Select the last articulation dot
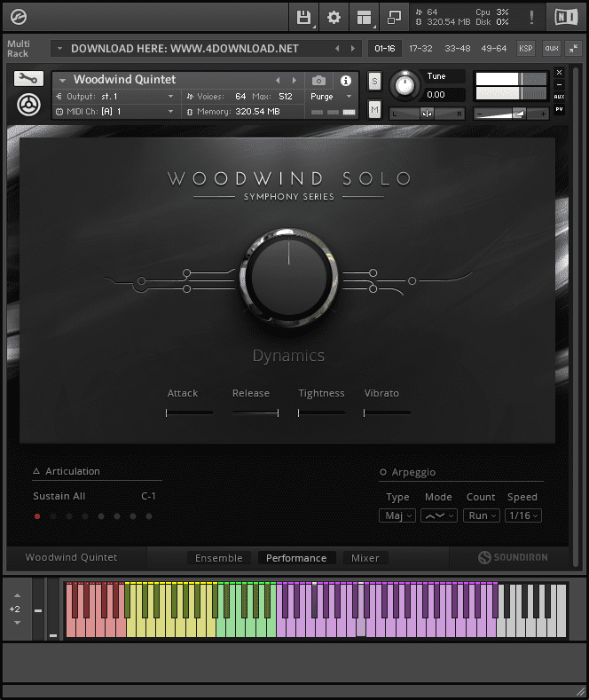The image size is (589, 700). tap(149, 516)
